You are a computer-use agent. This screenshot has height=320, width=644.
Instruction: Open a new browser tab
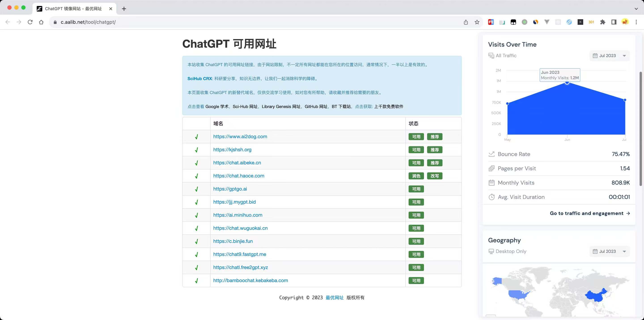coord(124,9)
